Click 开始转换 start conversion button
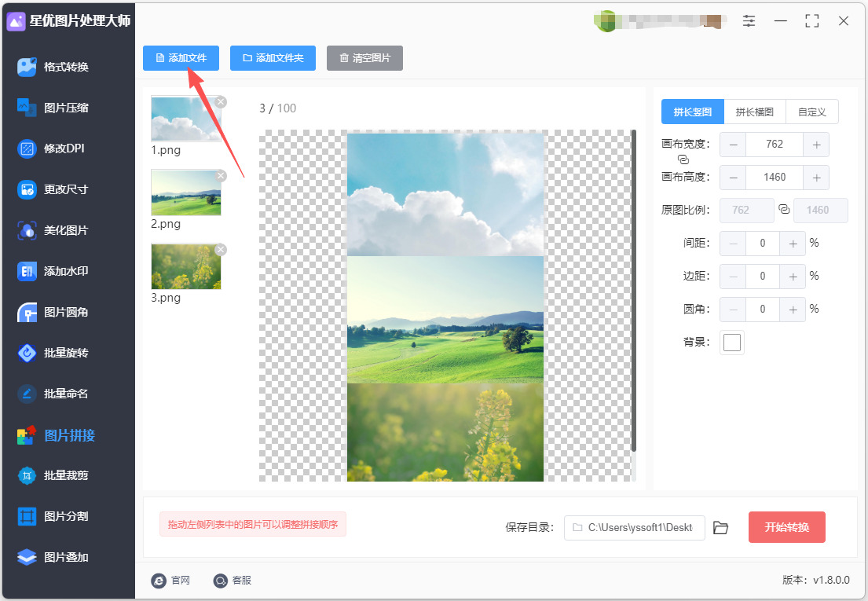868x601 pixels. pyautogui.click(x=786, y=527)
